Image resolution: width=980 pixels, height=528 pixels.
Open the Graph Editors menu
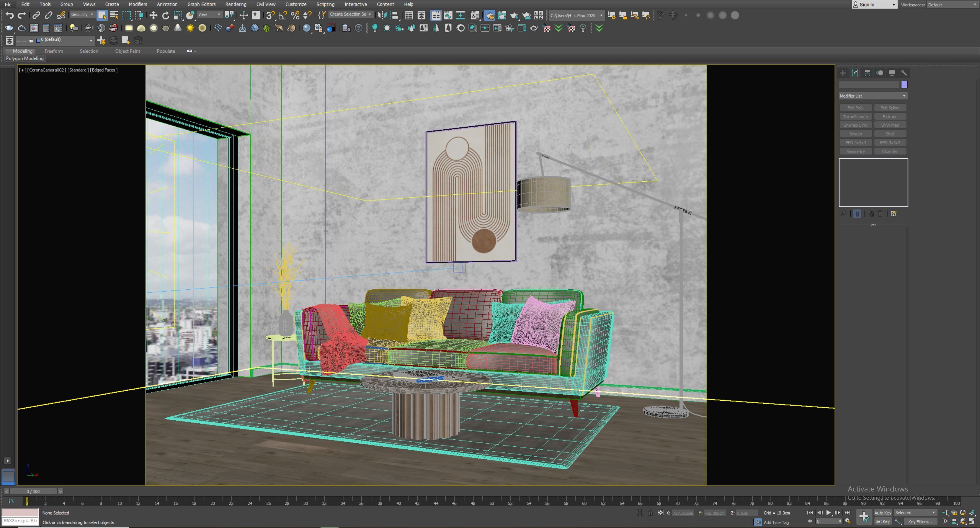201,4
